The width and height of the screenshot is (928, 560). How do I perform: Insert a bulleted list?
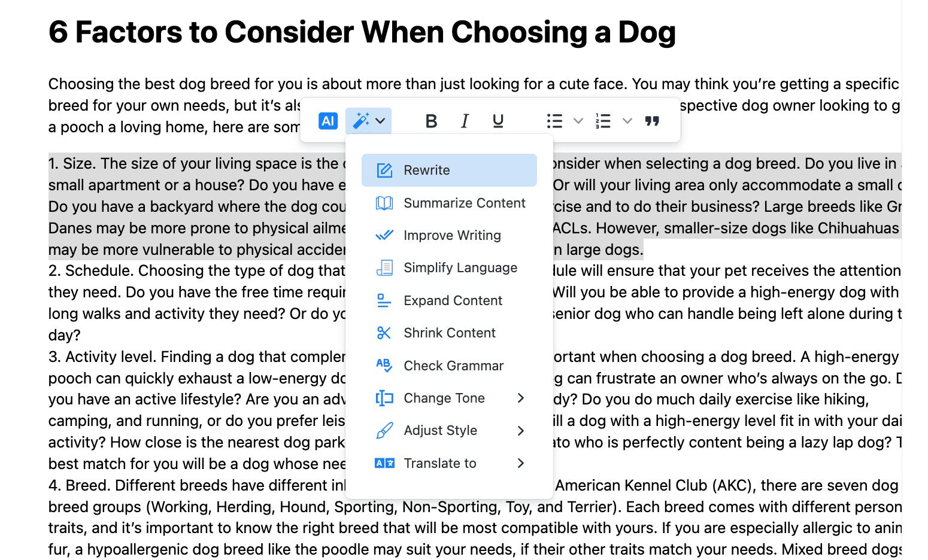[554, 121]
